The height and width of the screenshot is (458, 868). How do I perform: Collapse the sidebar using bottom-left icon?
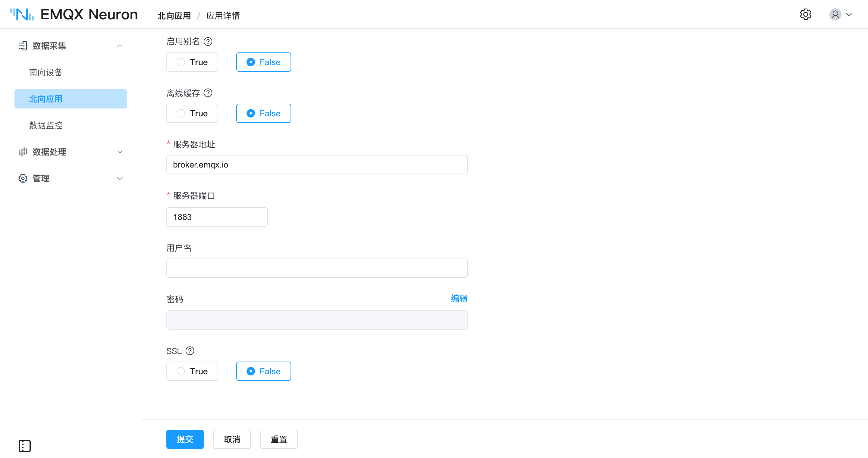(x=25, y=446)
